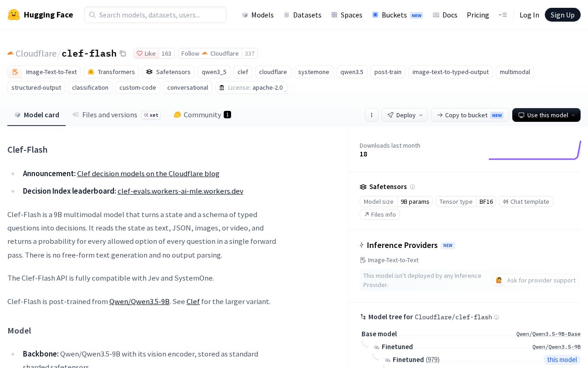Viewport: 588px width, 368px height.
Task: Open the navigation hamburger menu icon
Action: click(x=503, y=15)
